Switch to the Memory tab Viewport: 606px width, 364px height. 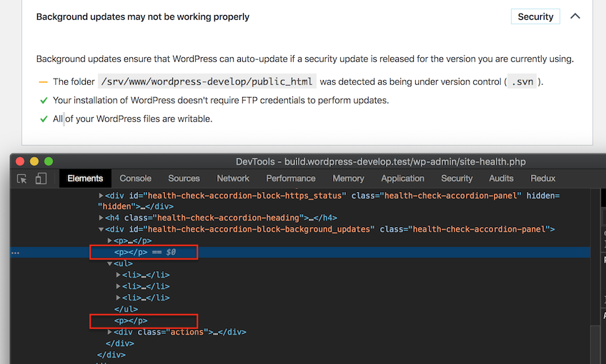(x=348, y=178)
